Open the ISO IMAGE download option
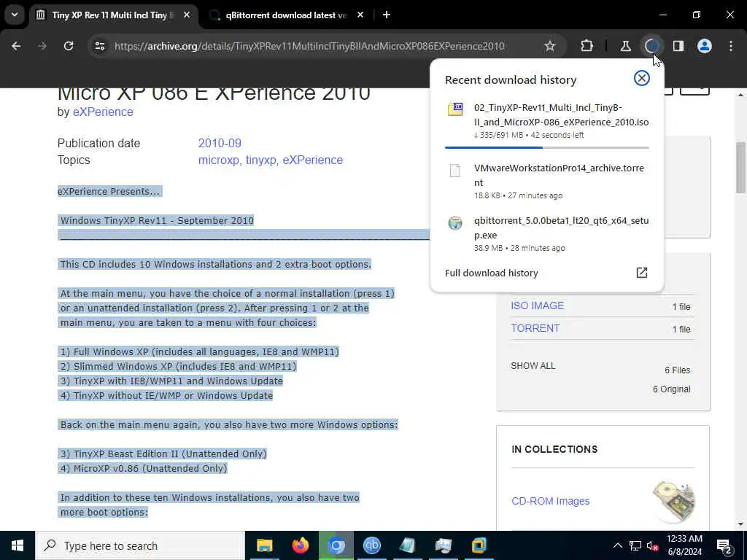 [538, 306]
